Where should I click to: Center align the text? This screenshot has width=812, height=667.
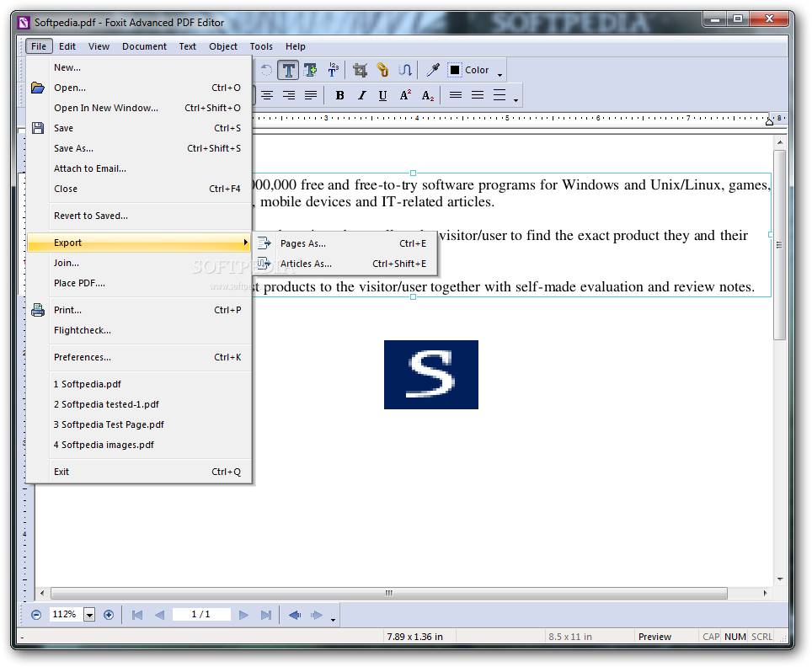(267, 95)
